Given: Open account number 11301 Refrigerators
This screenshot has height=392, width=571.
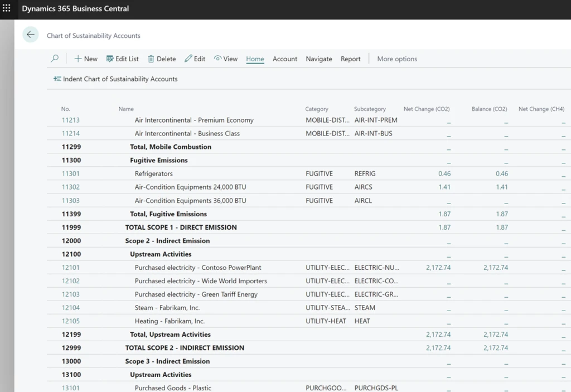Looking at the screenshot, I should [x=71, y=173].
